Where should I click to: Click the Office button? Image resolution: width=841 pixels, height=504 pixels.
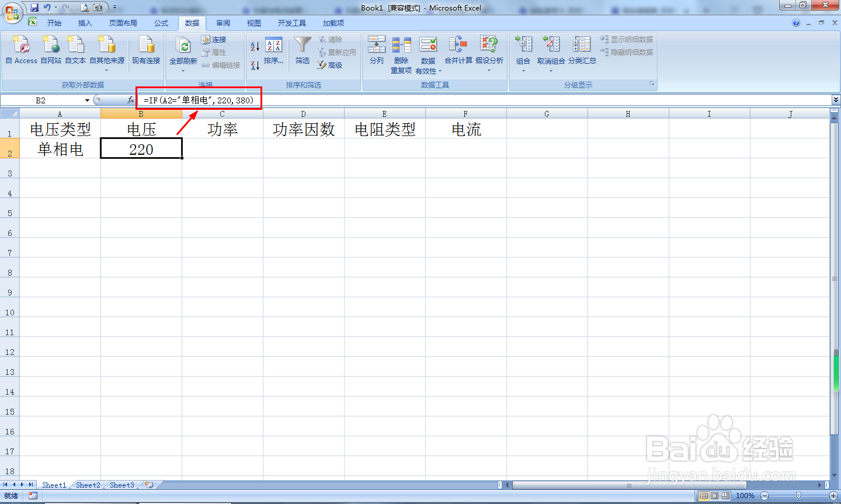point(12,12)
